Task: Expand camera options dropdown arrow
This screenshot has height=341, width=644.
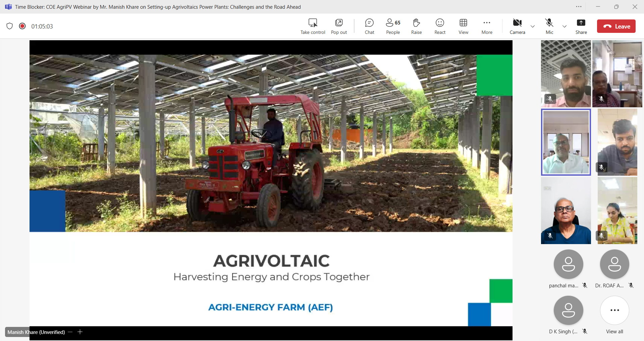Action: click(533, 26)
